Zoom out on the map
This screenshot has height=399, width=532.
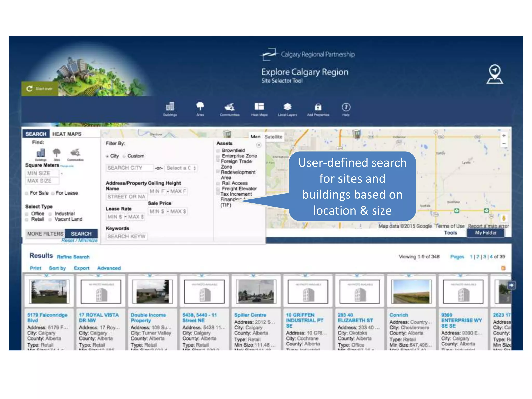tap(504, 144)
